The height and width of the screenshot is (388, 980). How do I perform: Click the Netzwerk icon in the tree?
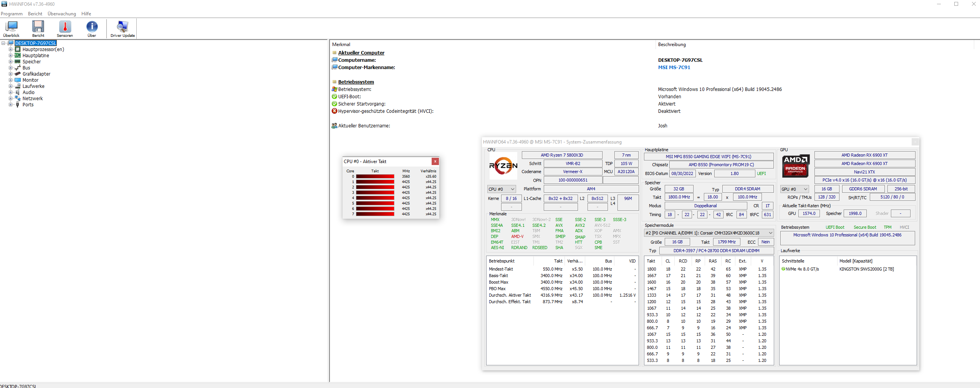(x=18, y=99)
